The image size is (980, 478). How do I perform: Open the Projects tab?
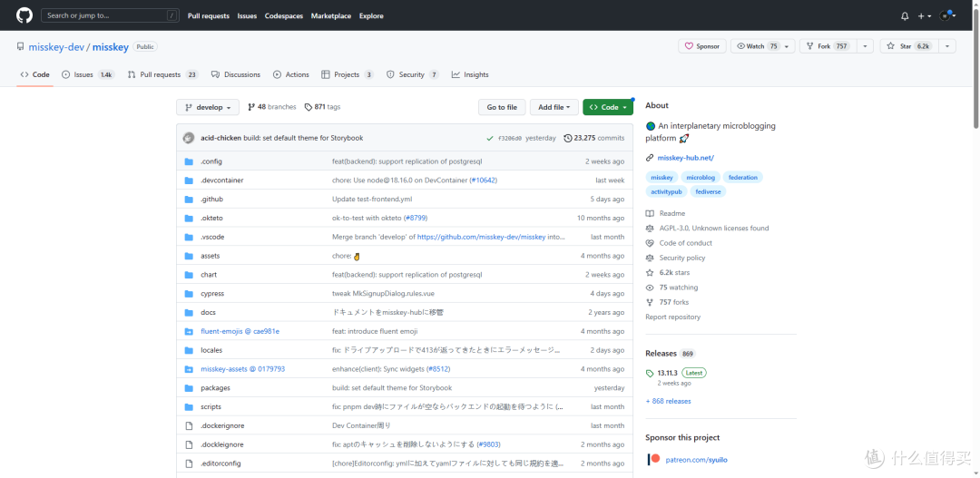click(347, 74)
